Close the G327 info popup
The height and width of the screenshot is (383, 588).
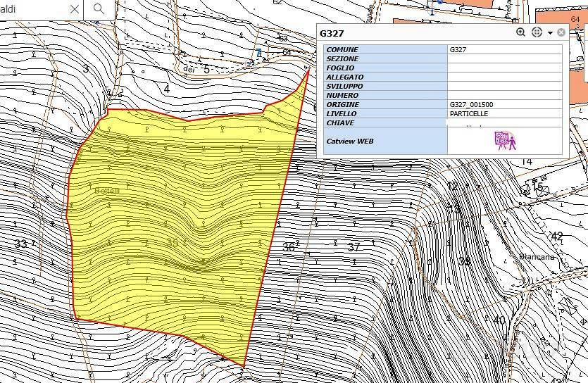(561, 32)
